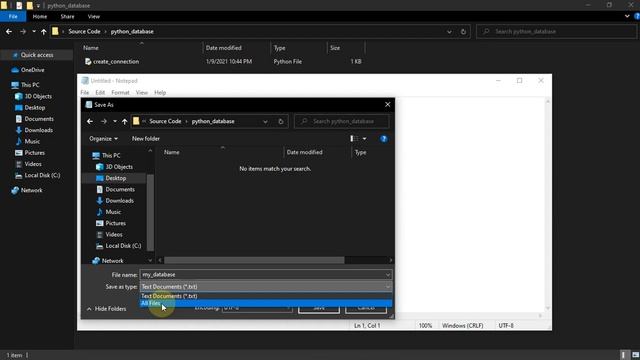Refresh the File Explorer window
640x360 pixels.
pos(463,31)
